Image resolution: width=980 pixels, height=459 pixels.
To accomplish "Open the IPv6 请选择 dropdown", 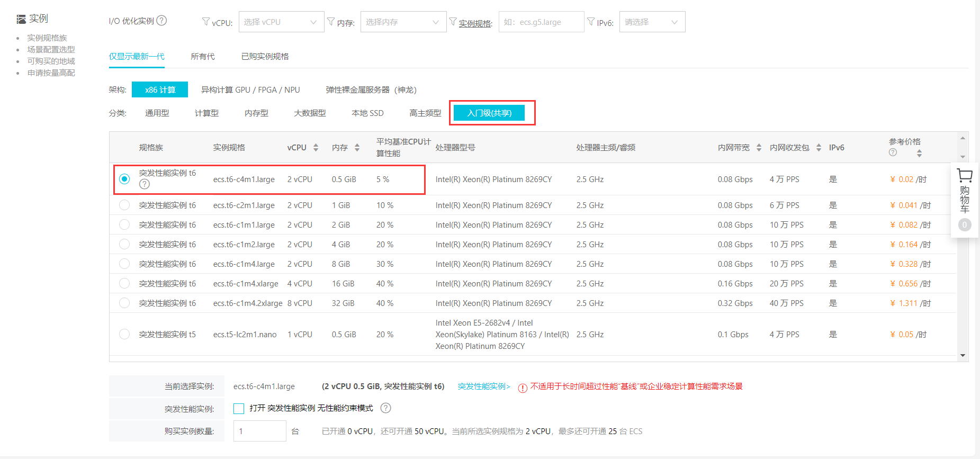I will [652, 22].
